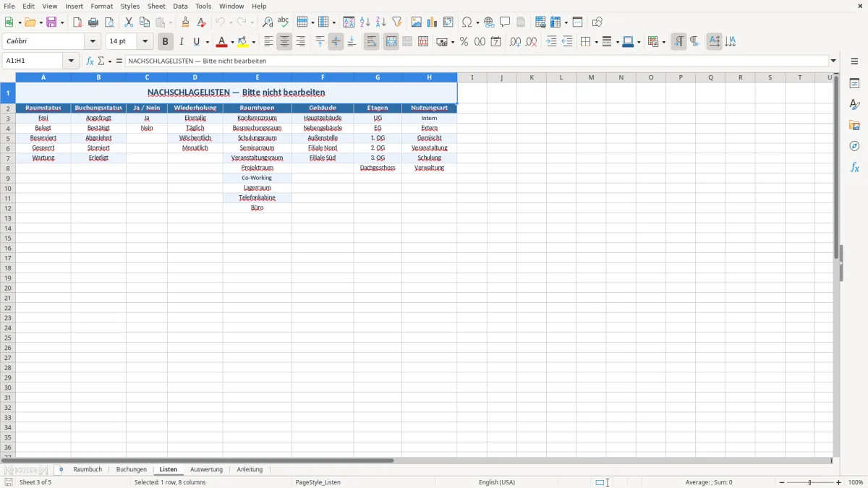868x488 pixels.
Task: Click the Copy icon
Action: point(145,22)
